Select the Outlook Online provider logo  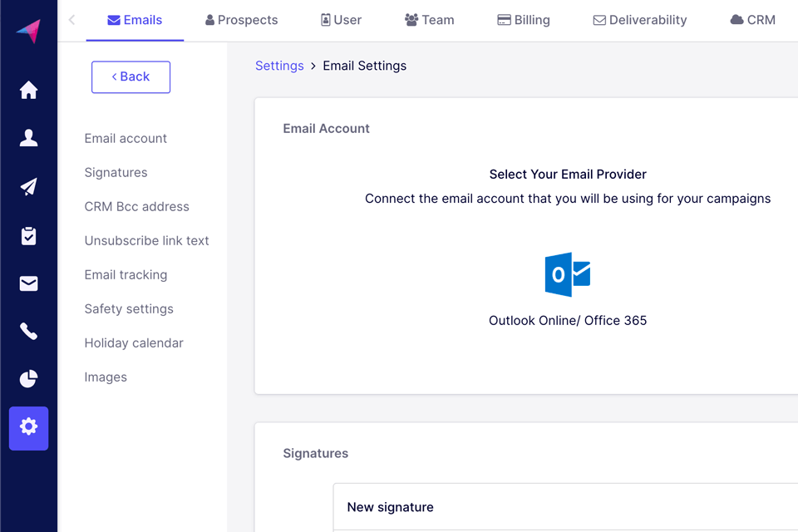568,274
